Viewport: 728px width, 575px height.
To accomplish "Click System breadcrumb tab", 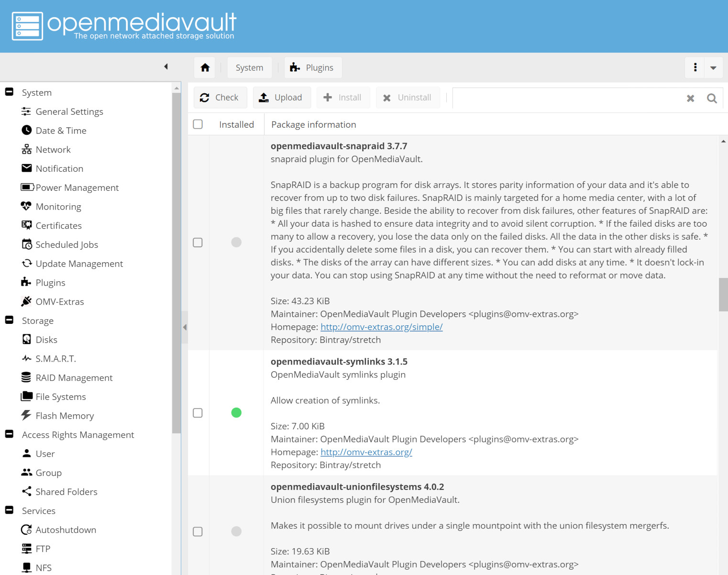I will point(249,67).
